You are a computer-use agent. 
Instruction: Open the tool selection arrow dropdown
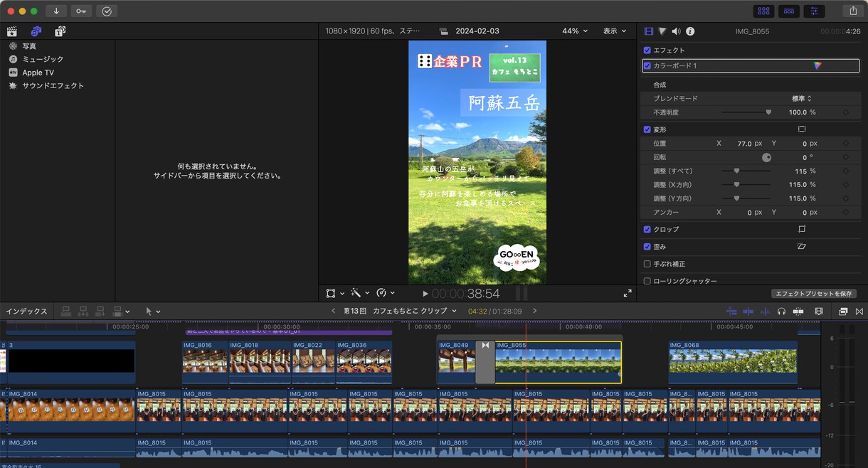(x=152, y=311)
